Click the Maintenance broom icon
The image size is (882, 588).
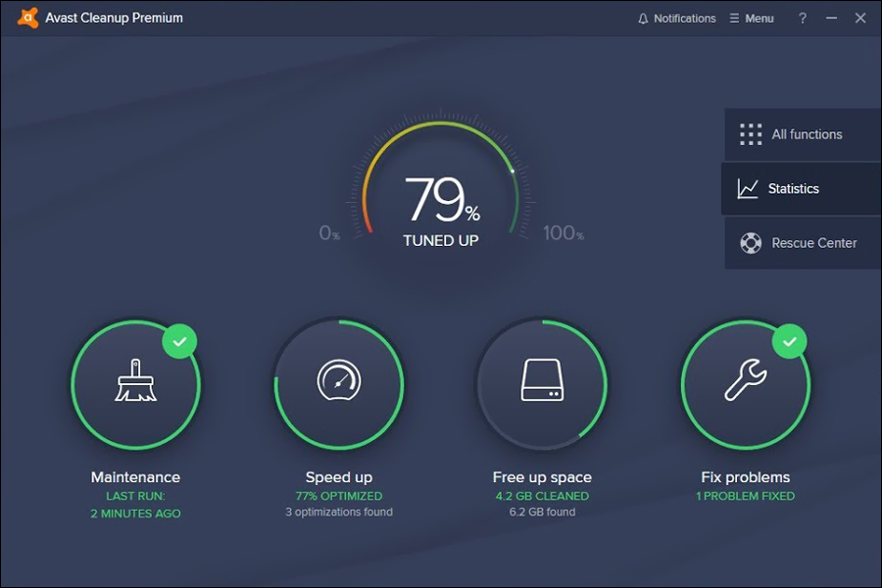pyautogui.click(x=135, y=380)
